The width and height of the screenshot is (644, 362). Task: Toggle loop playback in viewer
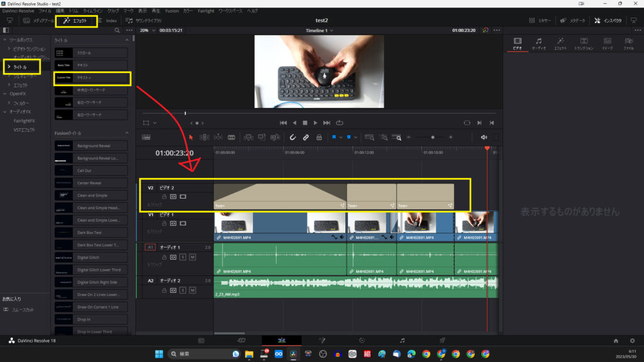(x=340, y=123)
